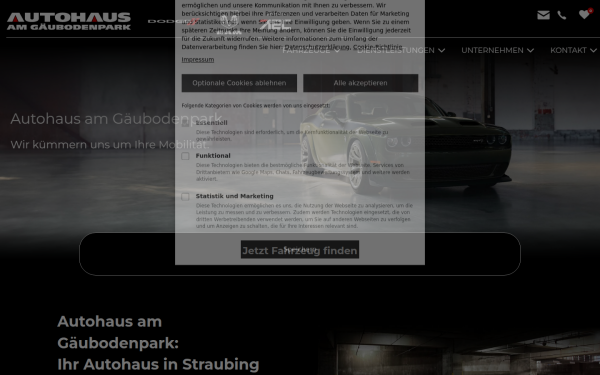600x375 pixels.
Task: Open the Datenschutzerklärung link
Action: coord(317,47)
